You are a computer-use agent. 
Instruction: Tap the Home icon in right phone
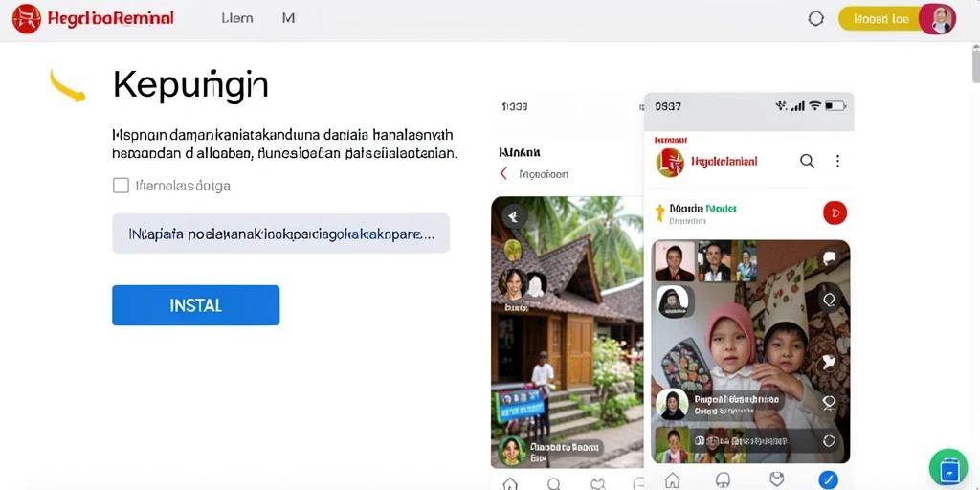pyautogui.click(x=672, y=480)
